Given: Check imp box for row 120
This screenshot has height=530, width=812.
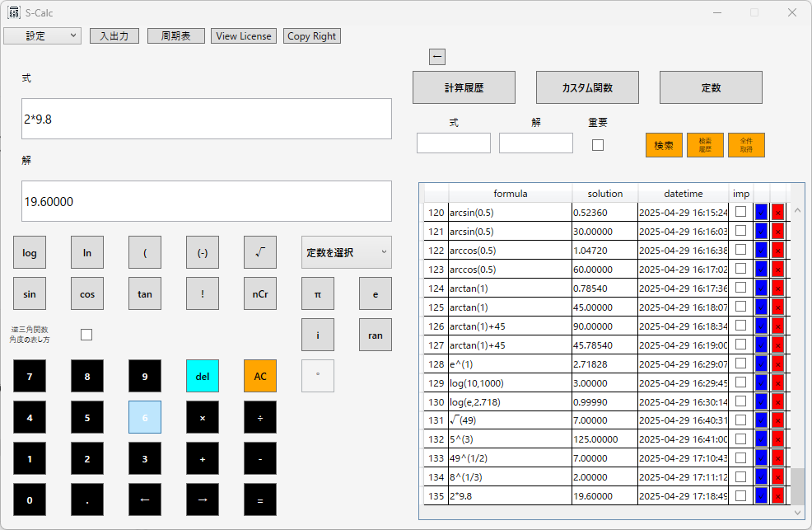Looking at the screenshot, I should (x=741, y=211).
